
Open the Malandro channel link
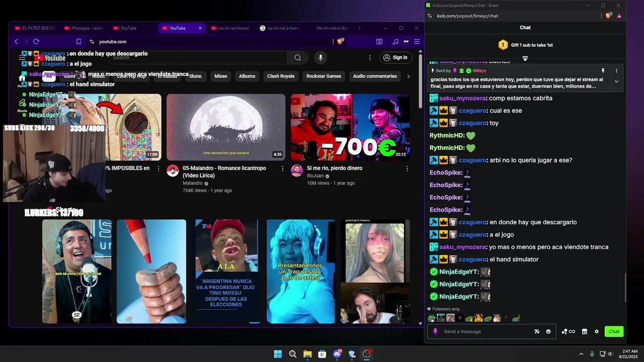click(x=193, y=184)
